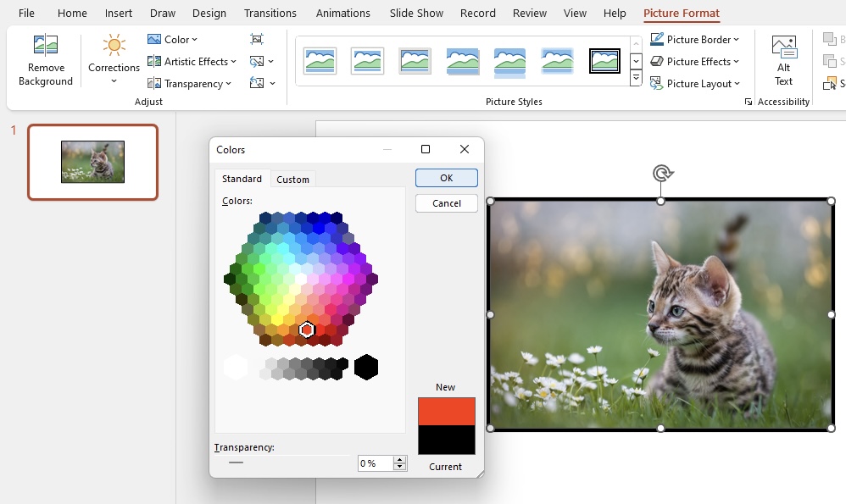Pick the large white hexagon swatch
Screen dimensions: 846x504
(x=236, y=367)
